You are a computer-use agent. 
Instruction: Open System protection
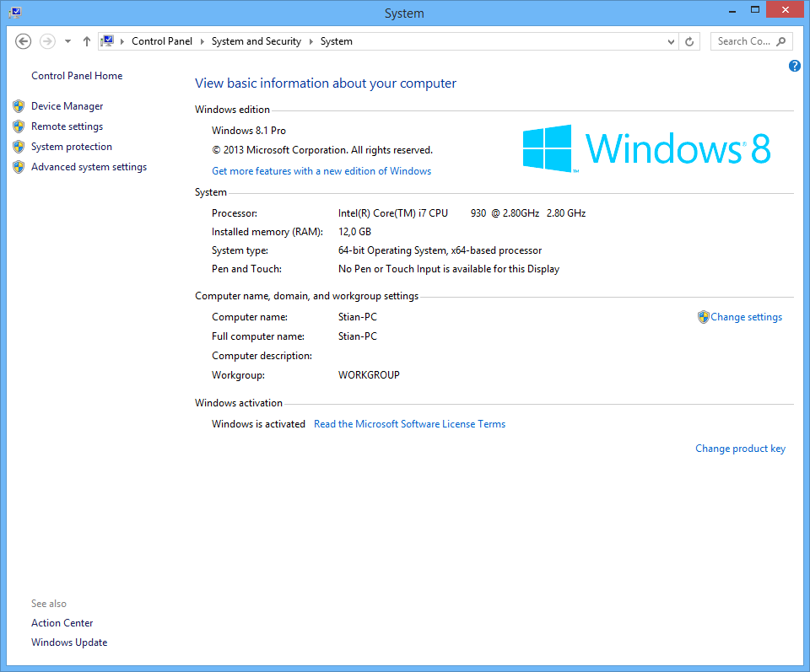pyautogui.click(x=71, y=147)
